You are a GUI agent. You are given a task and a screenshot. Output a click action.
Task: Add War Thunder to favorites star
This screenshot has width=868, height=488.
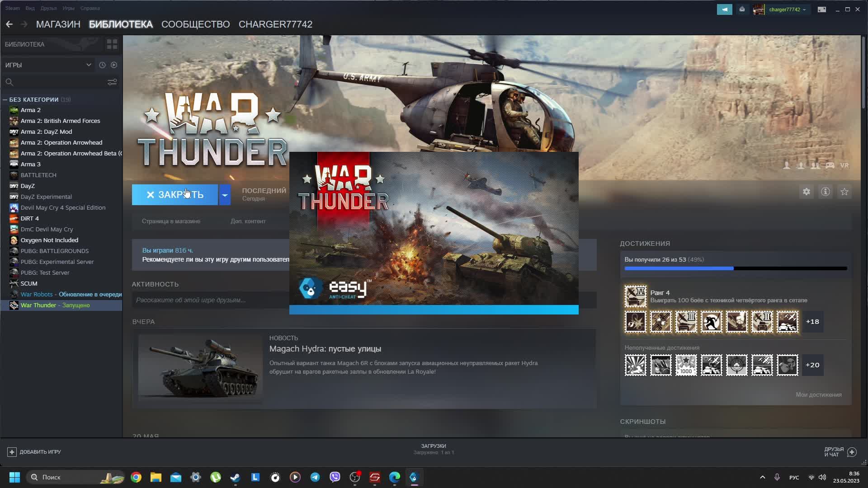coord(844,192)
